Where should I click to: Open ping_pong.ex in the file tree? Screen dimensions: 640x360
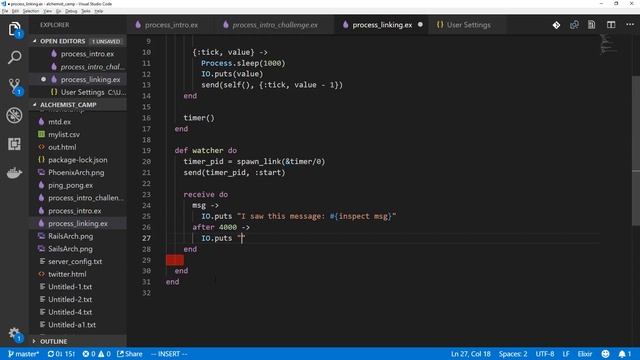point(78,185)
